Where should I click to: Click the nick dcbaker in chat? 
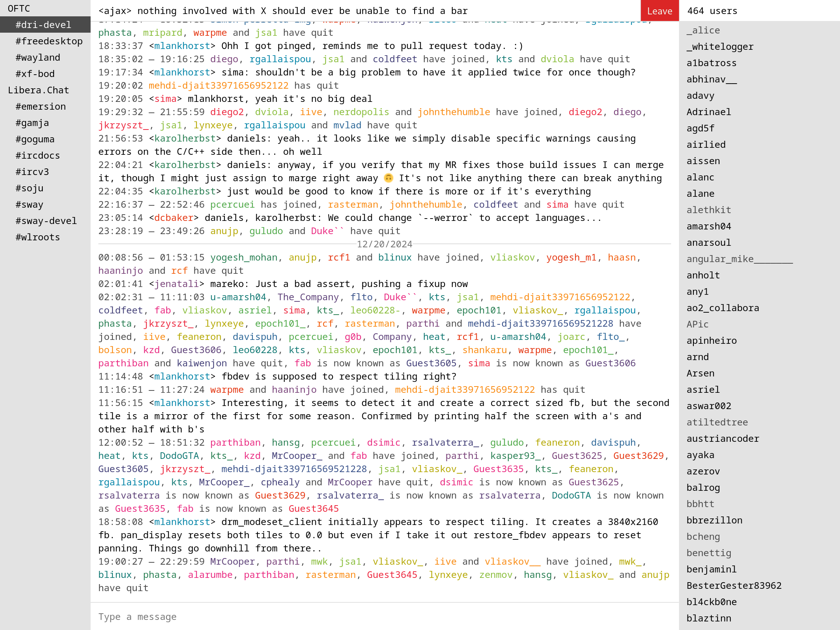coord(173,218)
